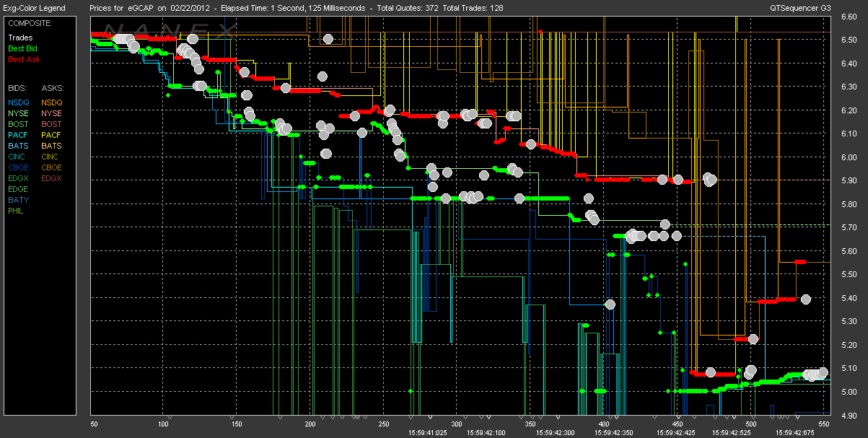This screenshot has height=438, width=868.
Task: Click NSDQ under the BIDS column
Action: (x=19, y=102)
